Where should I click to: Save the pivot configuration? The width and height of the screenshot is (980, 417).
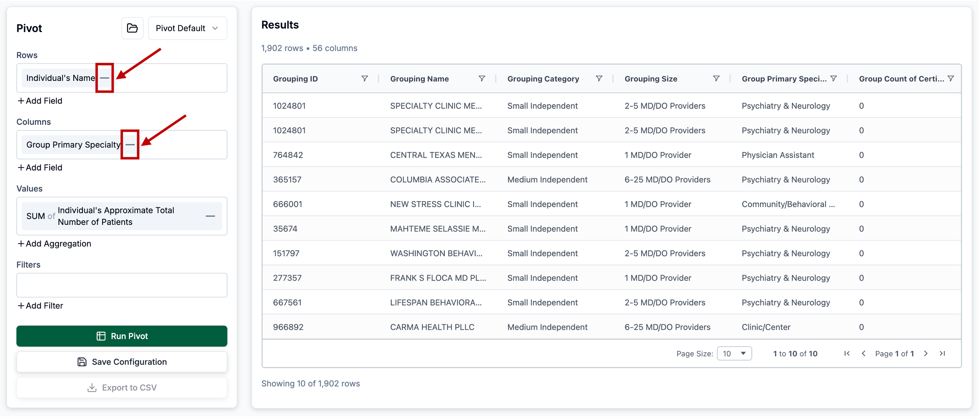pyautogui.click(x=122, y=362)
